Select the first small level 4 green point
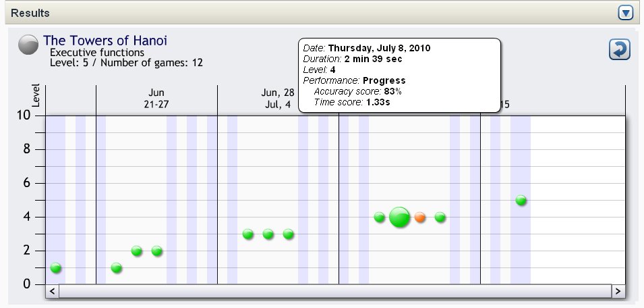This screenshot has height=308, width=644. (x=380, y=217)
